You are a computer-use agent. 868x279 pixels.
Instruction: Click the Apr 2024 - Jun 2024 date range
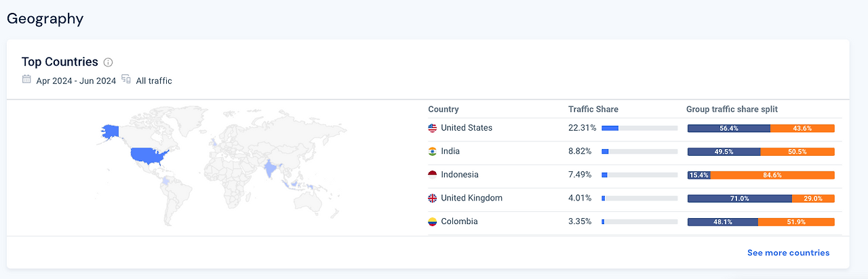[x=76, y=81]
